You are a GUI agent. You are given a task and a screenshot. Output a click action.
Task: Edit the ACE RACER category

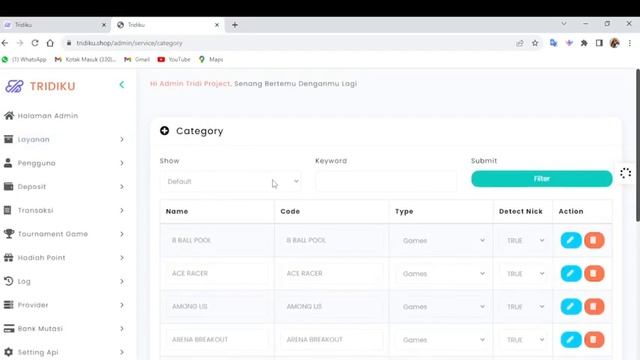click(x=571, y=273)
